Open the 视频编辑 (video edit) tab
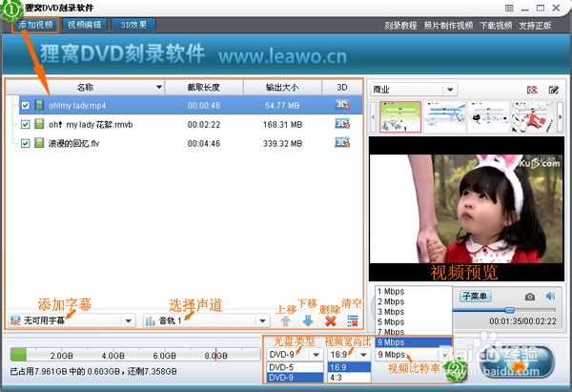572x392 pixels. 84,25
